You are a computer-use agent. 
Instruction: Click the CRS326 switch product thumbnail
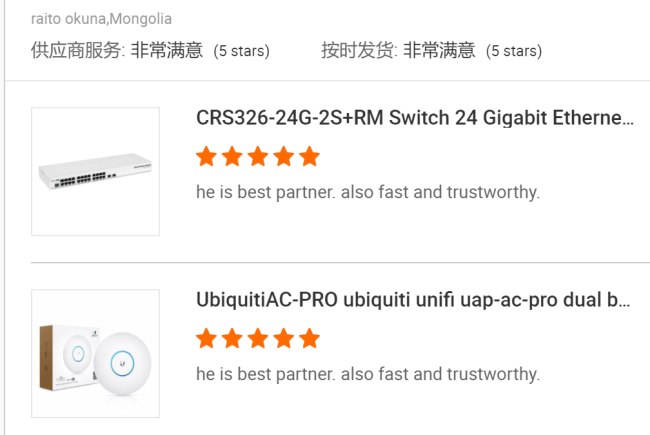[x=95, y=171]
